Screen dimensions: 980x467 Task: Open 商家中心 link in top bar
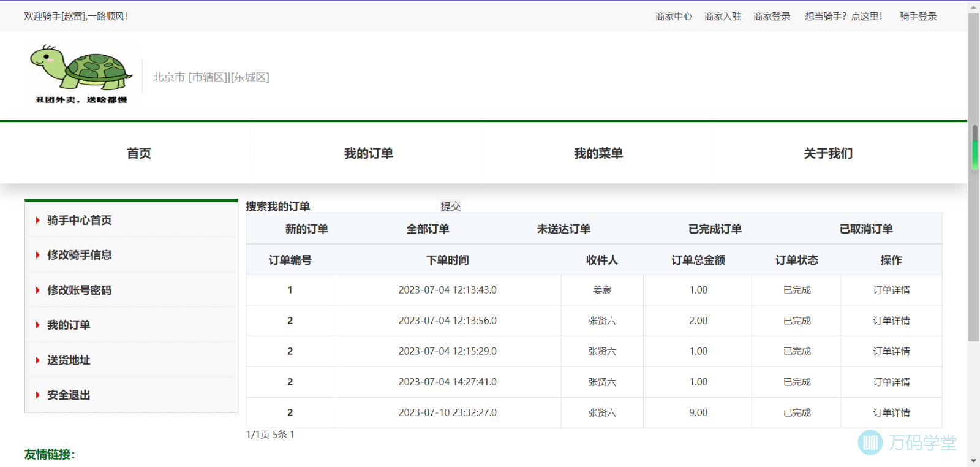674,17
